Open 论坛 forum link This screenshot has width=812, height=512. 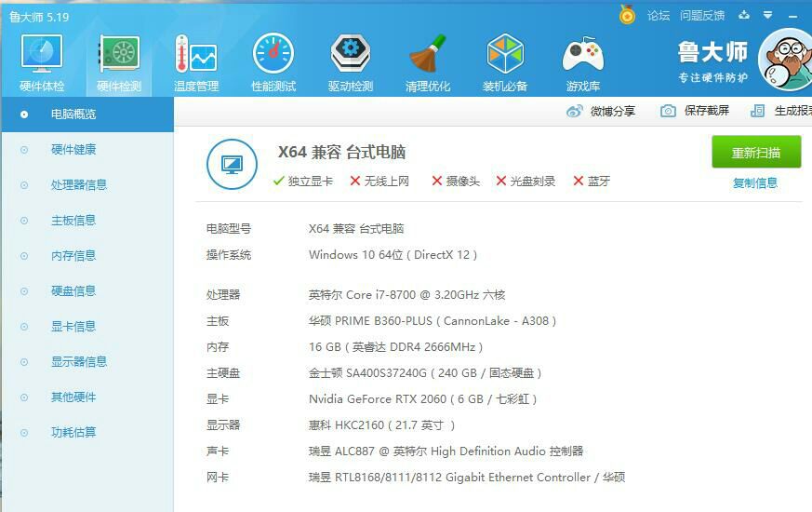pyautogui.click(x=659, y=16)
